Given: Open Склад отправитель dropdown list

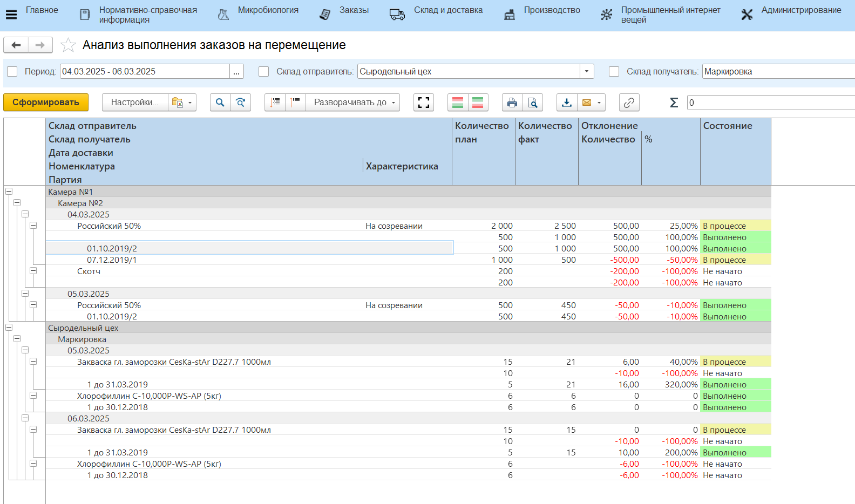Looking at the screenshot, I should click(x=587, y=72).
